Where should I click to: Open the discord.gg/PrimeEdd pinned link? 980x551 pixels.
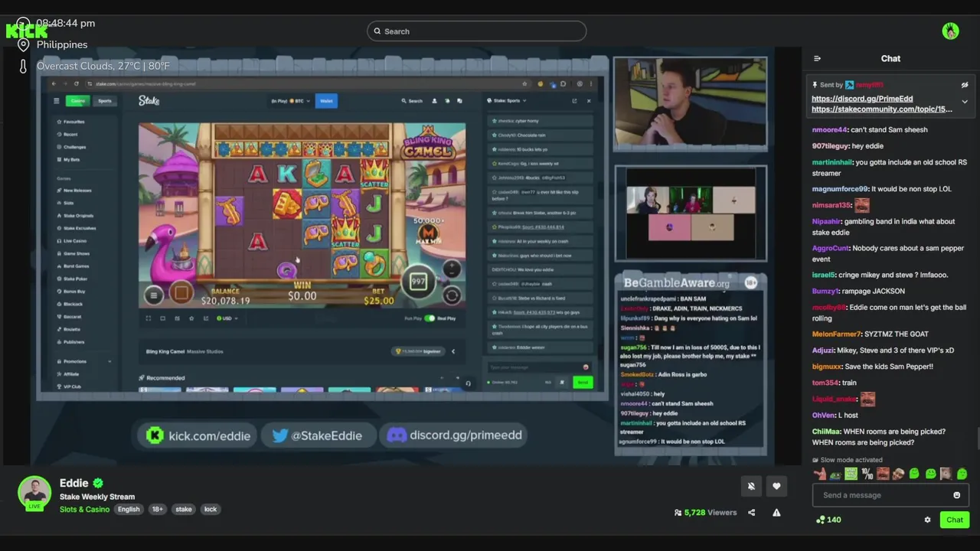[862, 99]
